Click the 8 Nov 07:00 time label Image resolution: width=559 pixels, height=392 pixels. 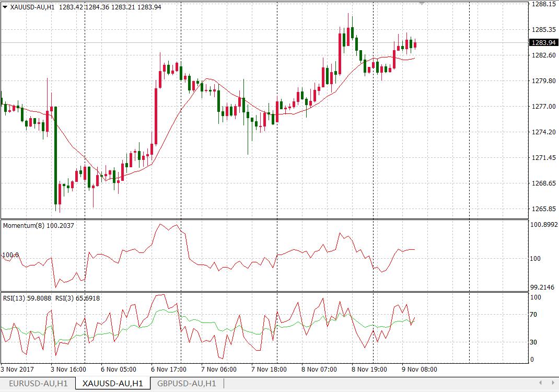(x=319, y=370)
